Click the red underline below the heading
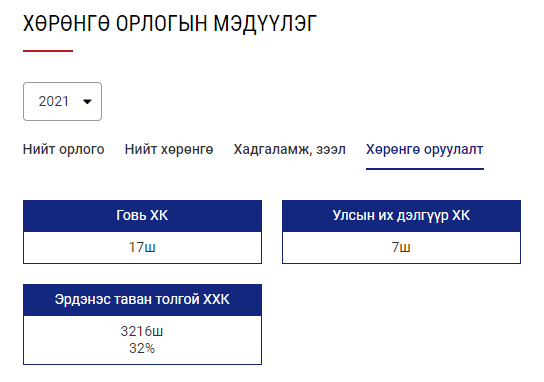Image resolution: width=544 pixels, height=382 pixels. point(48,51)
